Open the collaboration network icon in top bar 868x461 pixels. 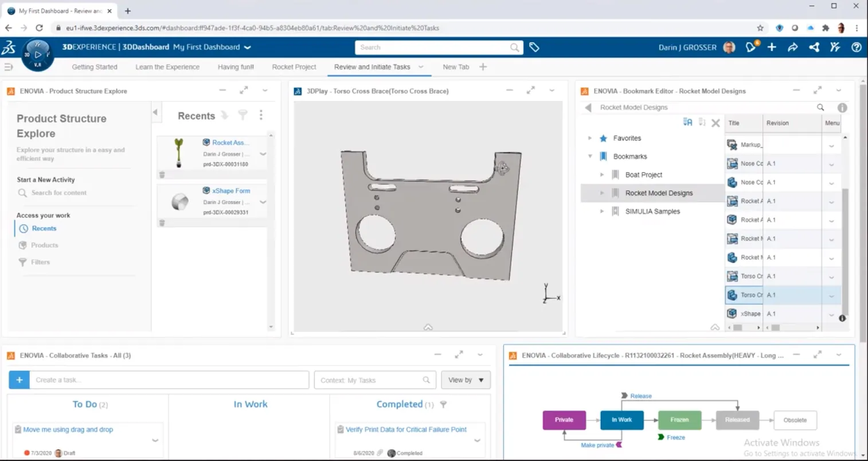click(814, 47)
